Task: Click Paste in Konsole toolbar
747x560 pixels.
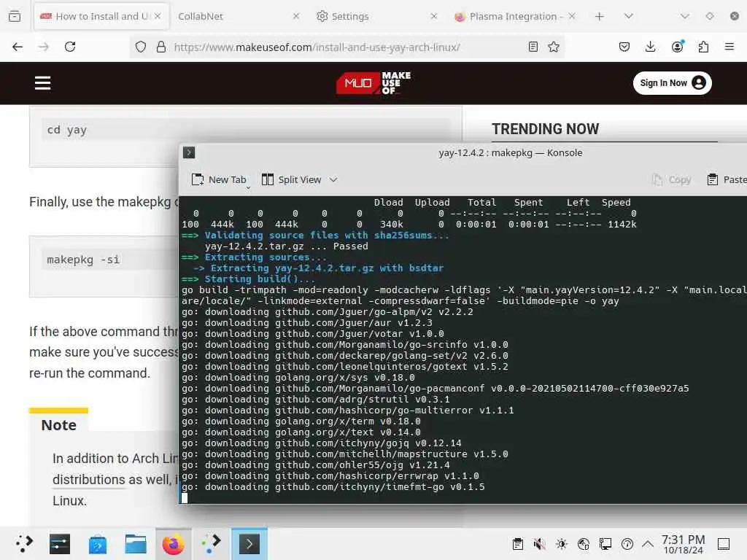Action: pyautogui.click(x=727, y=179)
